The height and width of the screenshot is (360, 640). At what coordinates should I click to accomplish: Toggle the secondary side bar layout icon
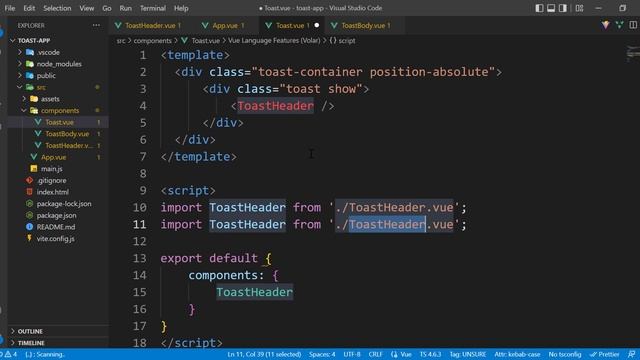(563, 8)
